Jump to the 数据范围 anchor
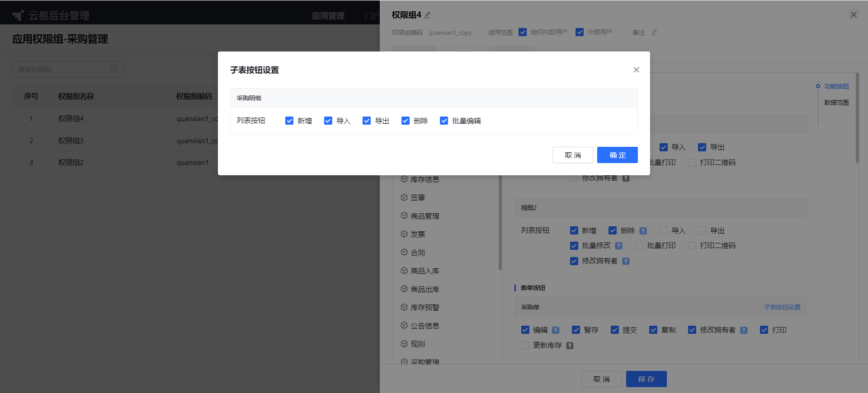868x393 pixels. (836, 103)
